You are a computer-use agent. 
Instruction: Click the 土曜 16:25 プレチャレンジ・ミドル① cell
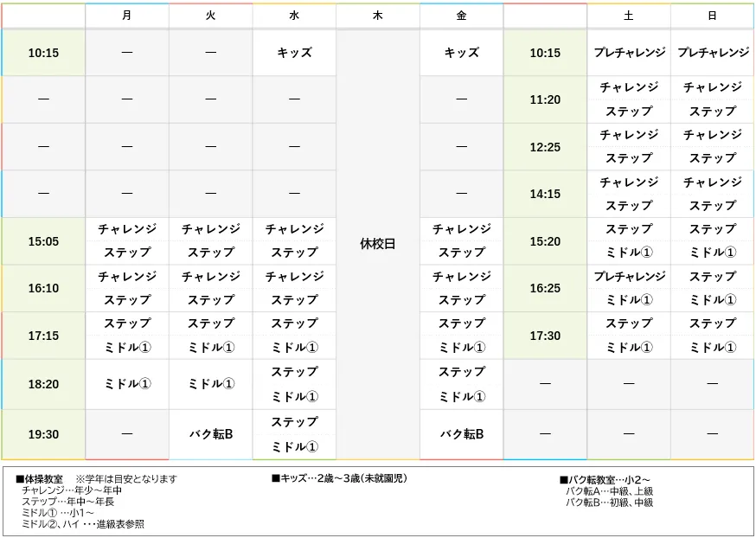pos(629,289)
